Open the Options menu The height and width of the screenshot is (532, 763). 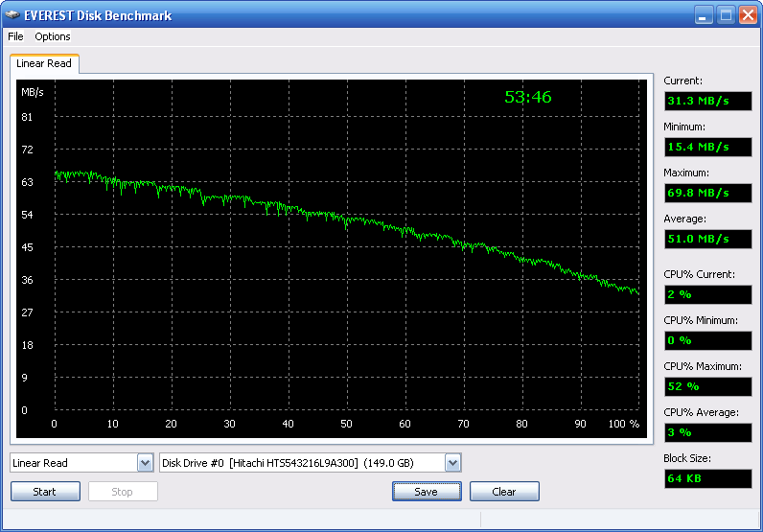point(53,36)
